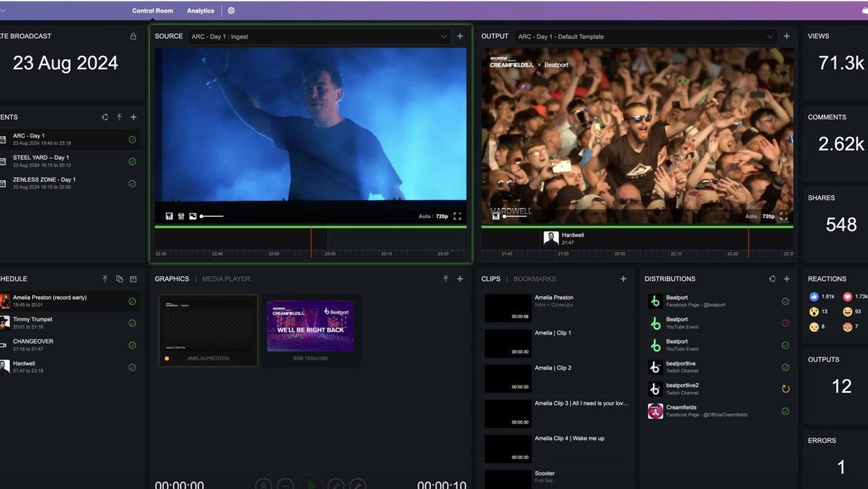This screenshot has height=489, width=868.
Task: Play the selected graphic
Action: point(311,483)
